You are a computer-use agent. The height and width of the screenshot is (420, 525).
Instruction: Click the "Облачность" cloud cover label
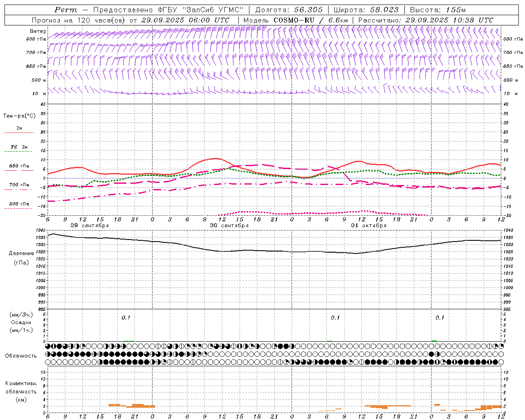21,356
